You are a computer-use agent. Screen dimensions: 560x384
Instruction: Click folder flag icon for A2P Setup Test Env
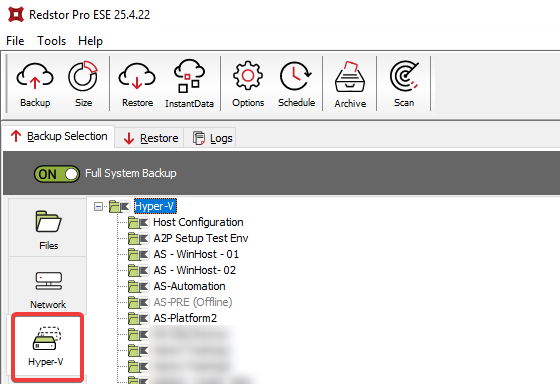(x=139, y=238)
